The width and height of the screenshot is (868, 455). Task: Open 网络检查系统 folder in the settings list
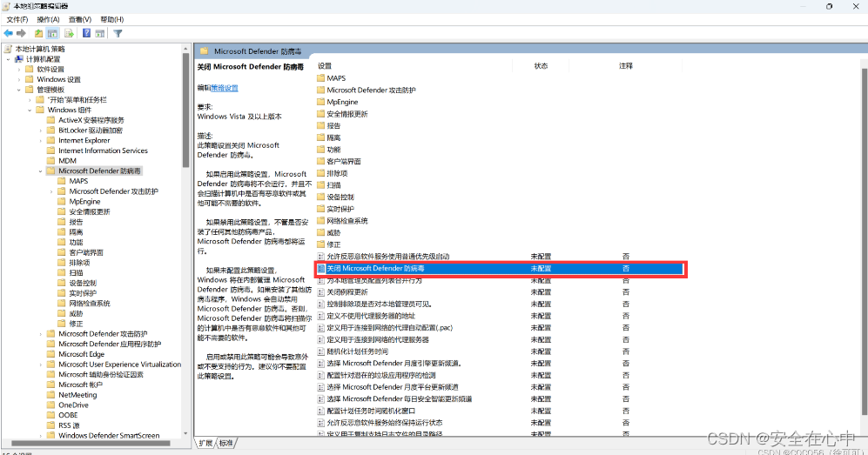pos(347,221)
